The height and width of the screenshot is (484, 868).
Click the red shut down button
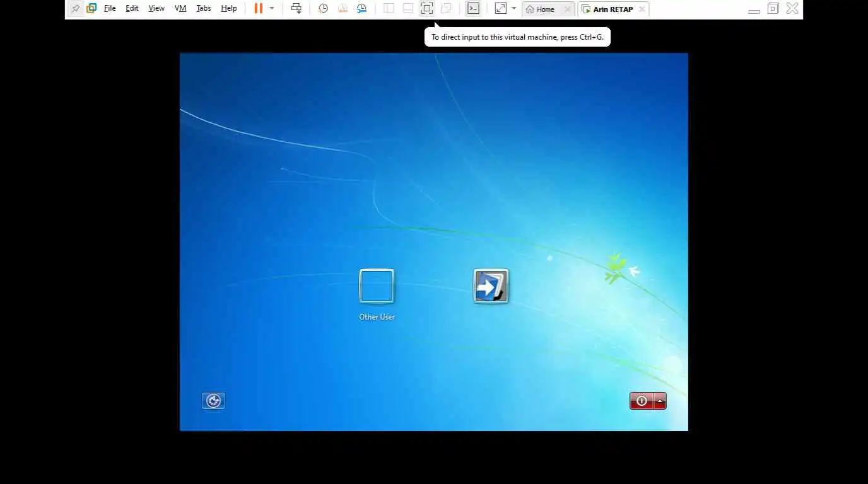click(x=642, y=401)
